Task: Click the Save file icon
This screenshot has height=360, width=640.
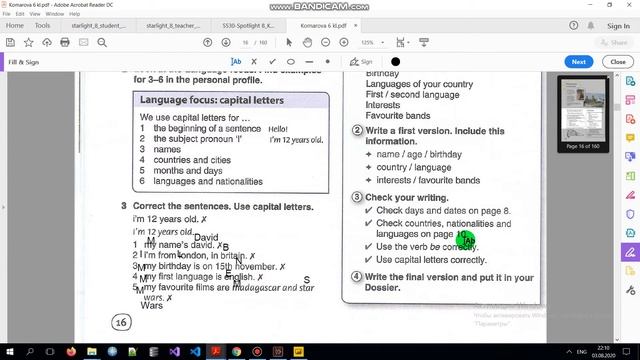Action: pos(10,42)
